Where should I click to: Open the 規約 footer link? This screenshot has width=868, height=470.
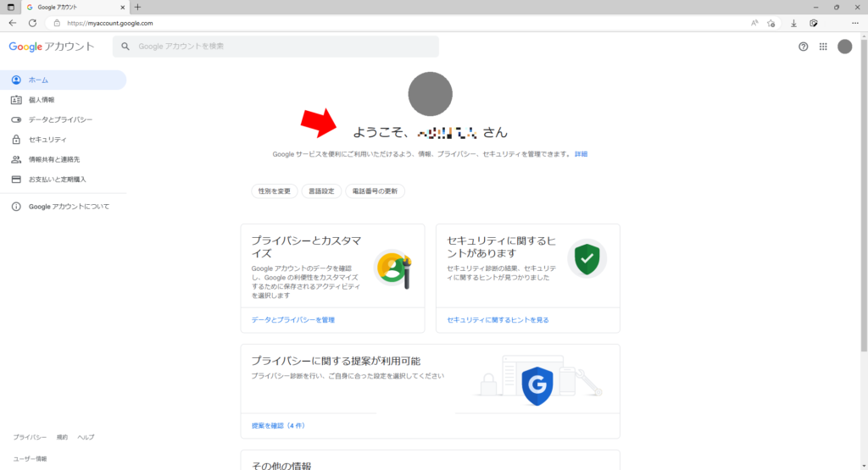[62, 437]
